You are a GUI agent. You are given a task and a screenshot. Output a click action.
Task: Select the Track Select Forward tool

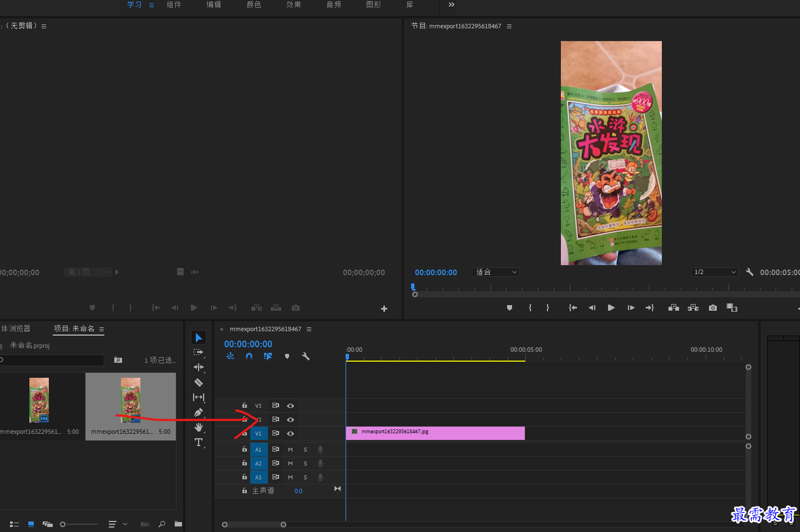coord(198,352)
